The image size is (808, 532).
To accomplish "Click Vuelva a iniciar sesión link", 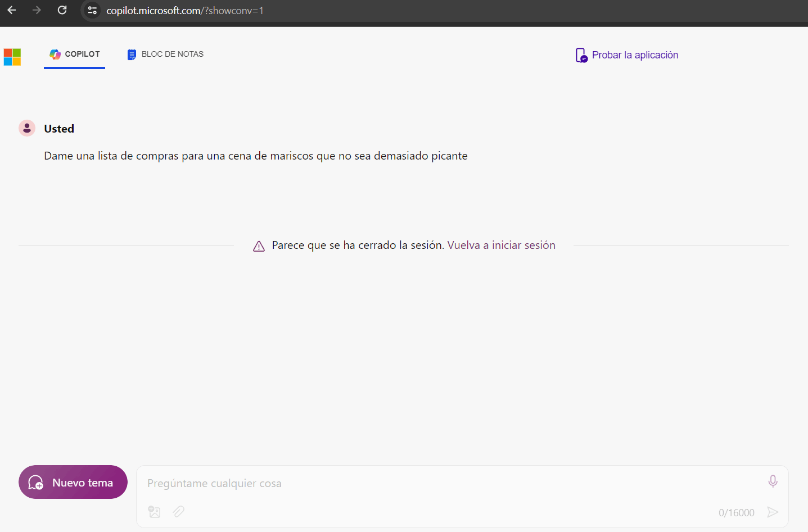I will click(502, 245).
